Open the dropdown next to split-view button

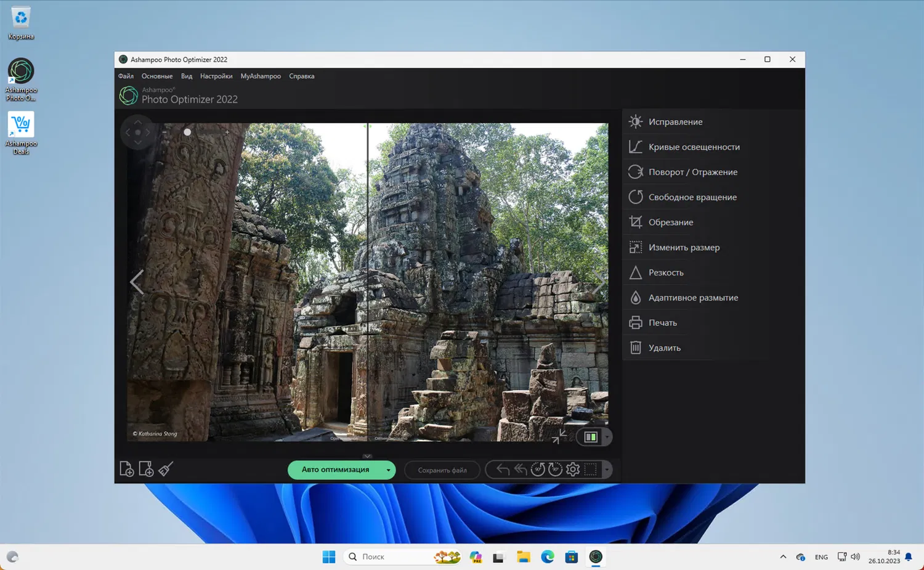point(607,437)
